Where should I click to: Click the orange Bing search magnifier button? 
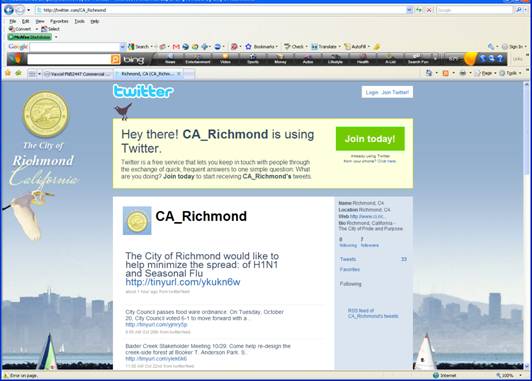[115, 60]
